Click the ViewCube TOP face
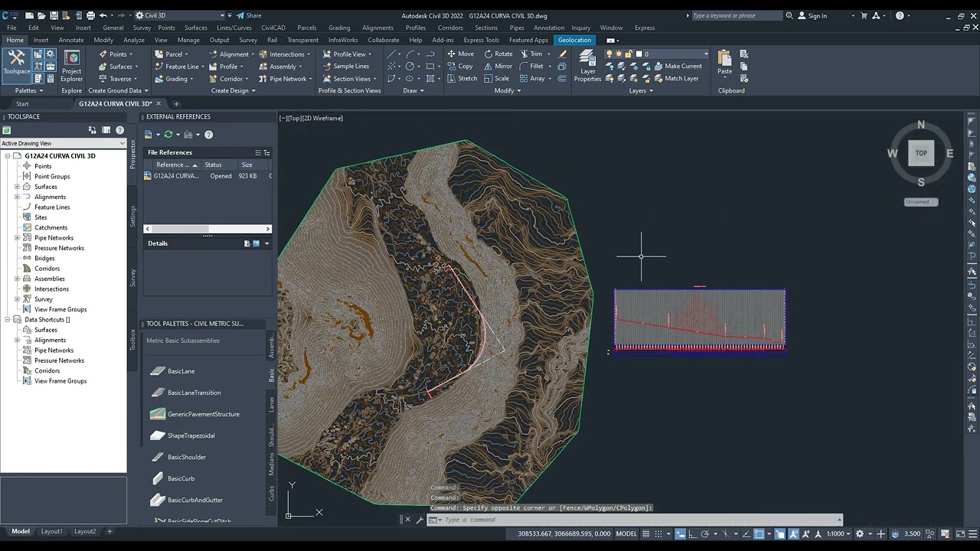 click(921, 153)
